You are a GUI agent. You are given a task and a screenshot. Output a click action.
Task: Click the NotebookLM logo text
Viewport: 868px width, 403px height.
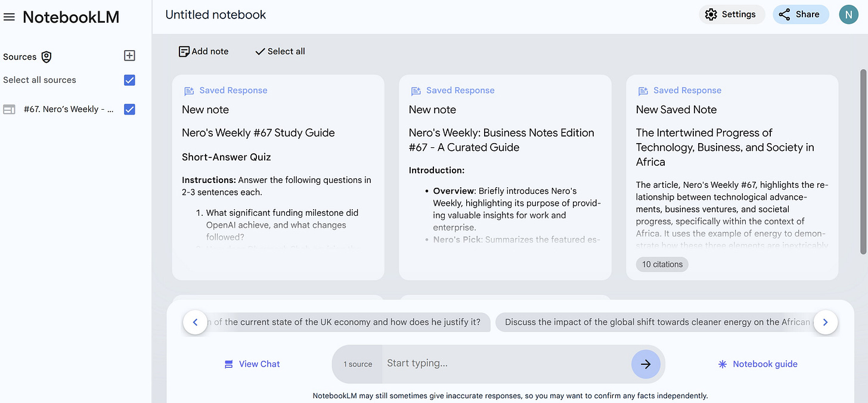[x=71, y=17]
